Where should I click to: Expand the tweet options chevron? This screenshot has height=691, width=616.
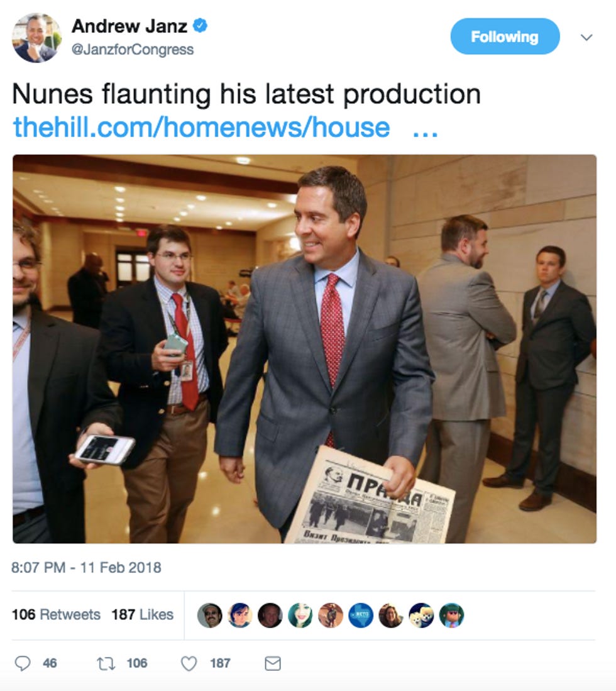pyautogui.click(x=586, y=38)
